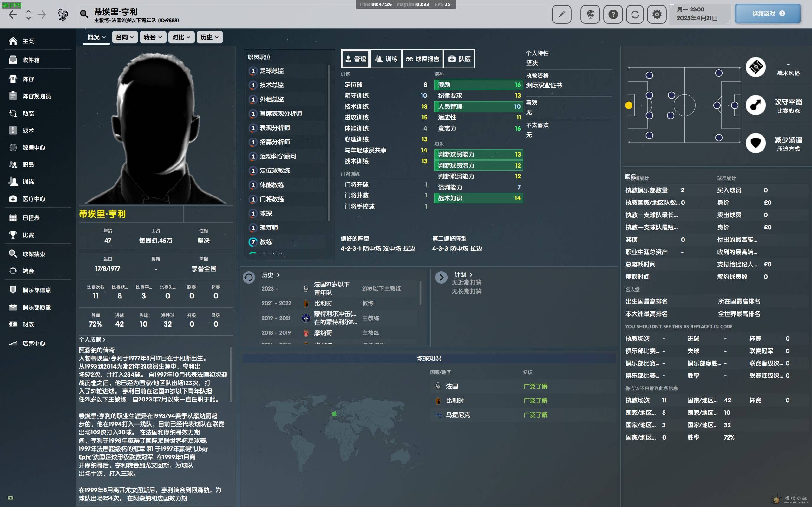Image resolution: width=812 pixels, height=507 pixels.
Task: Open Inbox (收件箱) in the sidebar
Action: (31, 60)
